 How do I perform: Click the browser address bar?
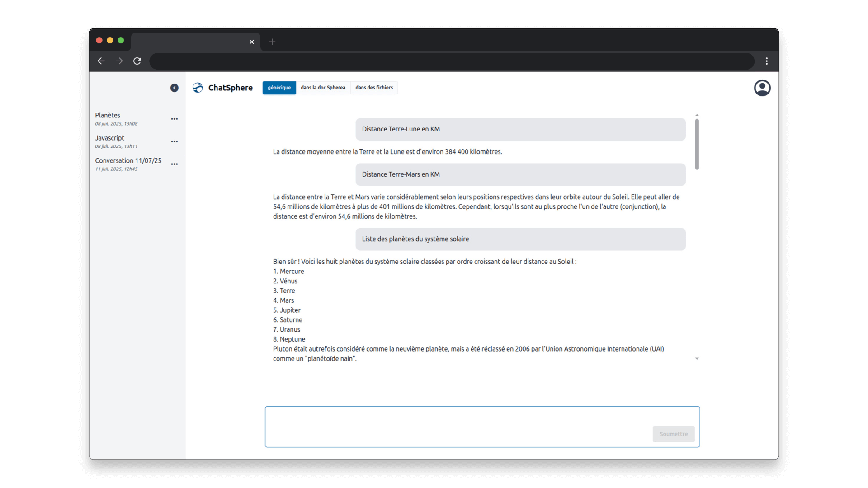451,61
